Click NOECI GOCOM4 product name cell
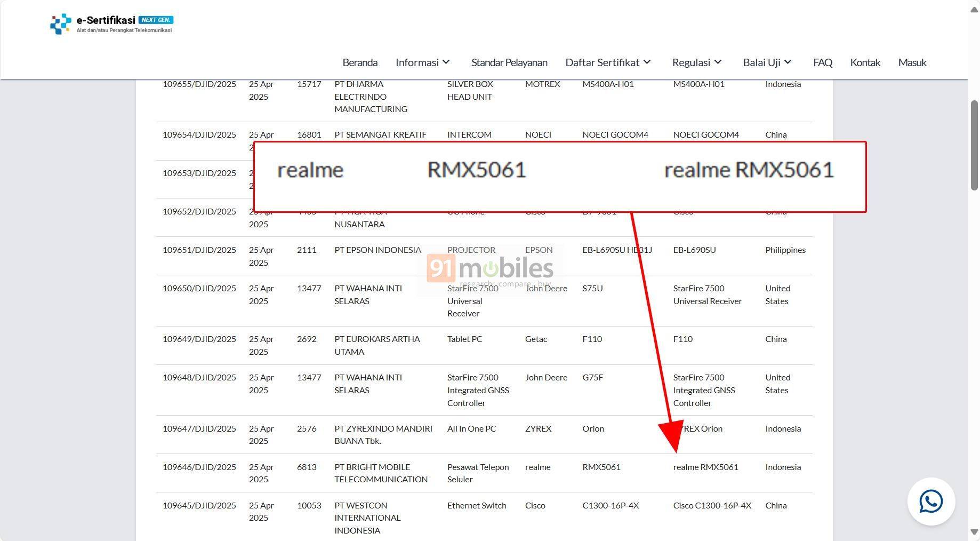The width and height of the screenshot is (980, 541). click(706, 134)
